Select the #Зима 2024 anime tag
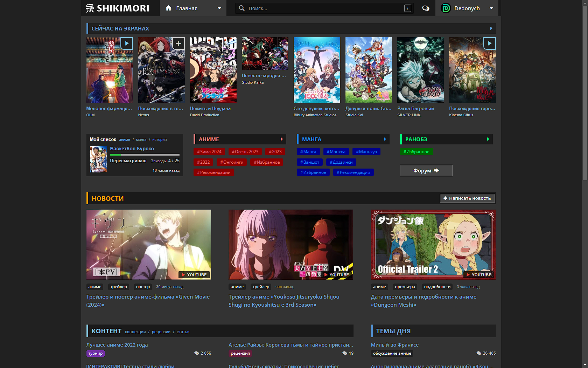The height and width of the screenshot is (368, 588). tap(209, 152)
